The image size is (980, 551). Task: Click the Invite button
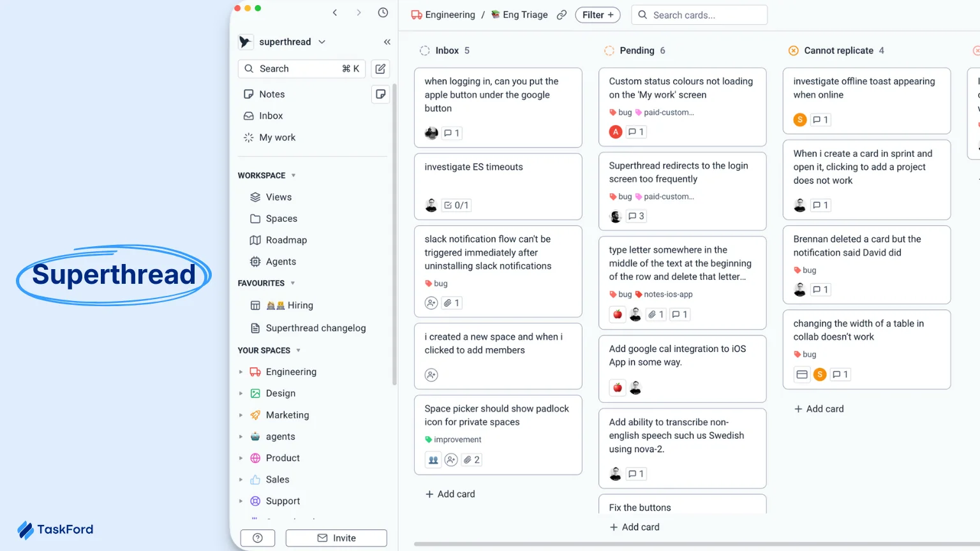(336, 538)
